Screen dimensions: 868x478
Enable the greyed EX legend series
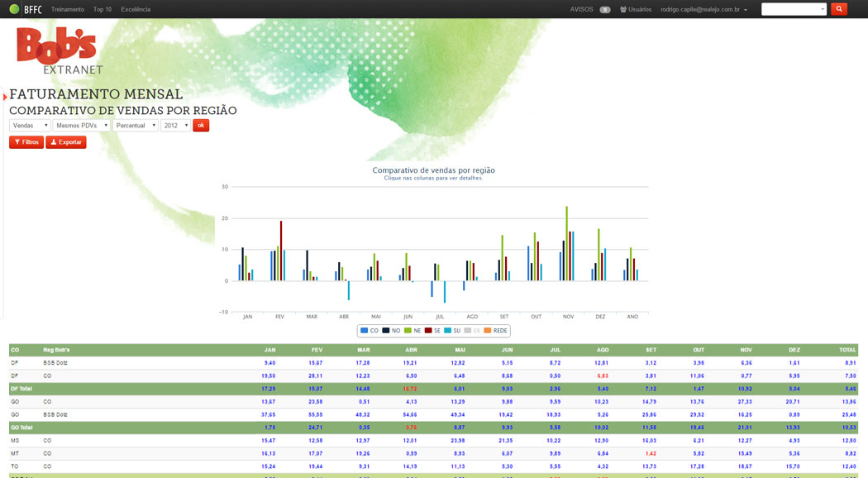click(x=472, y=331)
